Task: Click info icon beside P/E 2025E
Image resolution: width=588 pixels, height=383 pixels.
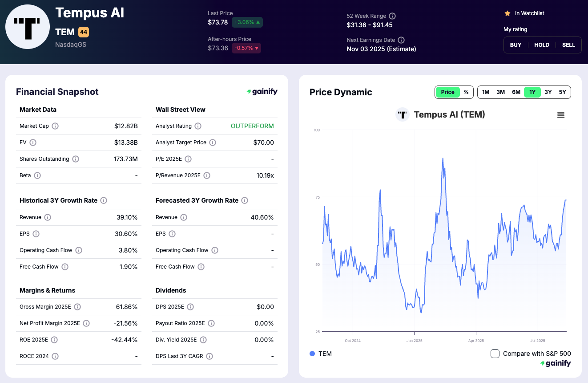Action: [188, 159]
